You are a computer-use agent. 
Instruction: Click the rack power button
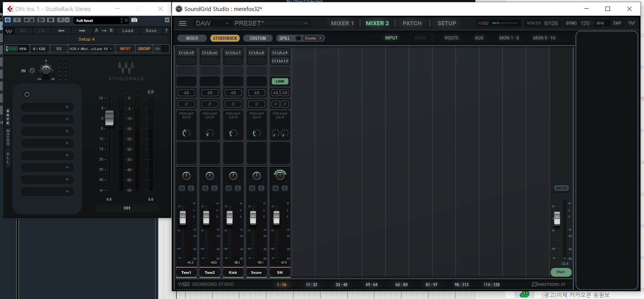point(27,94)
